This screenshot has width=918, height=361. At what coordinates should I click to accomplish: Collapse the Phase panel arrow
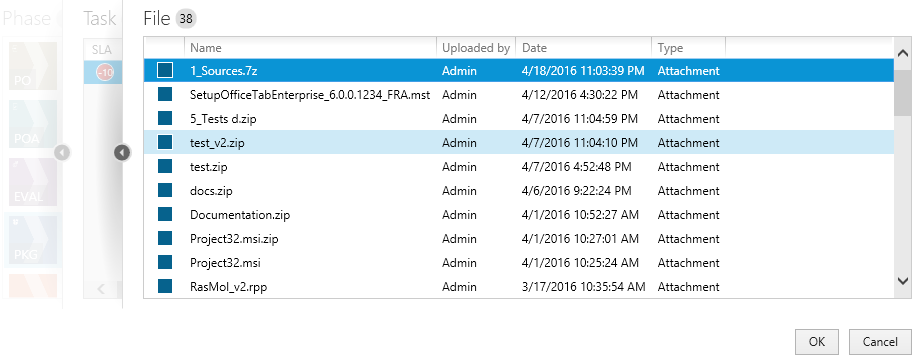pos(62,153)
